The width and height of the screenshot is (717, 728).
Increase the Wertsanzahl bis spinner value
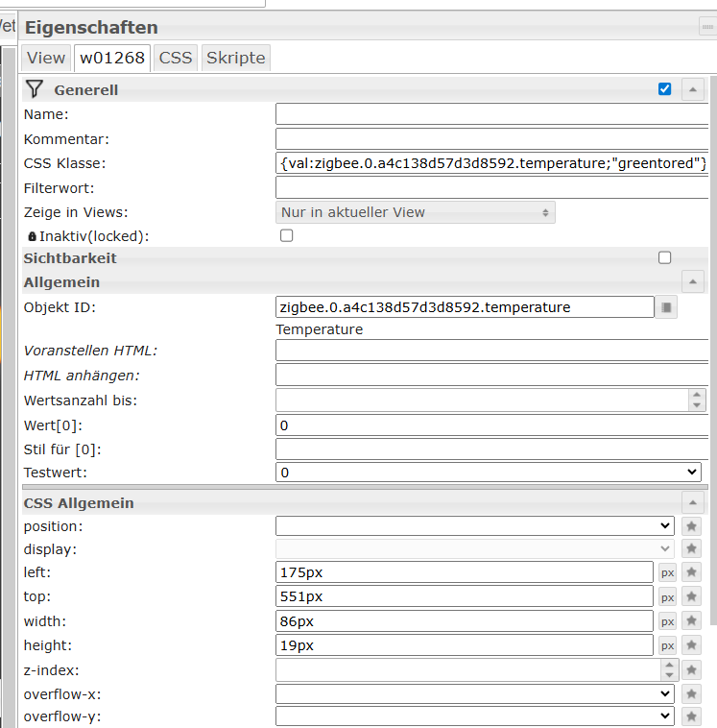pos(697,395)
